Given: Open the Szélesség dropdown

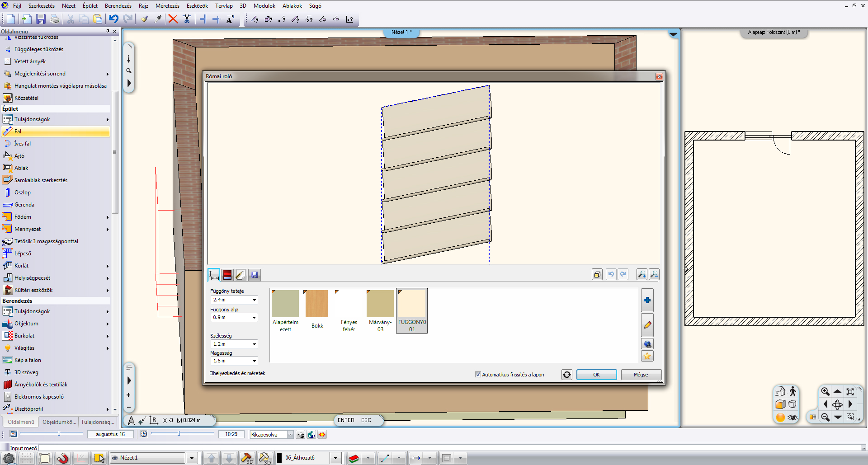Looking at the screenshot, I should (254, 344).
